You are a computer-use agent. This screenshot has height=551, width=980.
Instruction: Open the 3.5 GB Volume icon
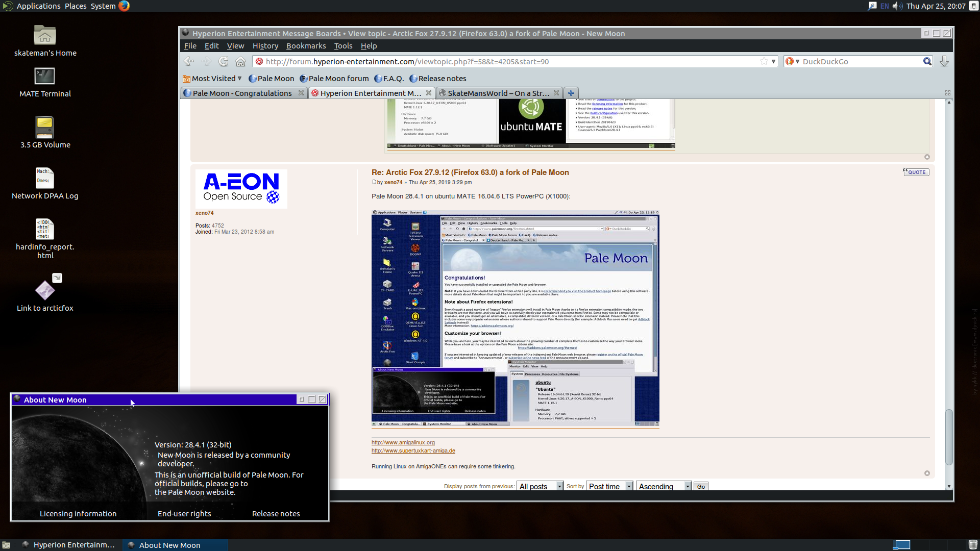pos(45,133)
